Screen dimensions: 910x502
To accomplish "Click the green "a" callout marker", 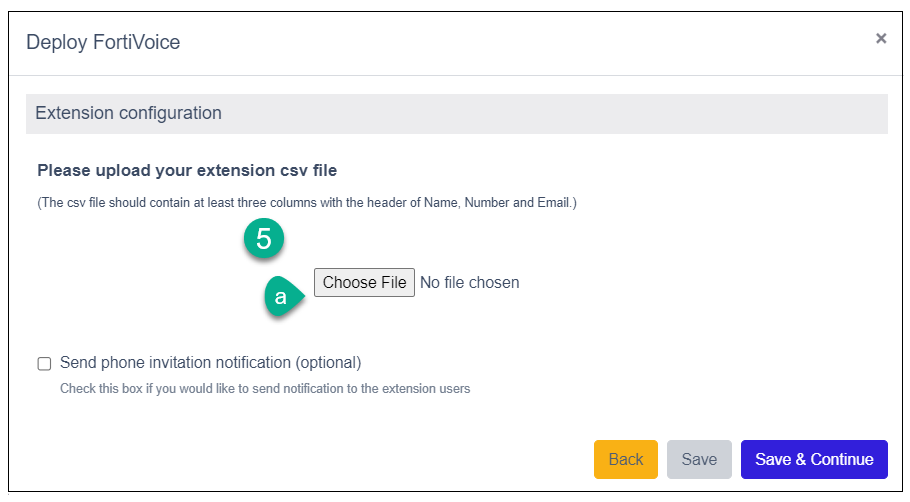I will point(282,297).
